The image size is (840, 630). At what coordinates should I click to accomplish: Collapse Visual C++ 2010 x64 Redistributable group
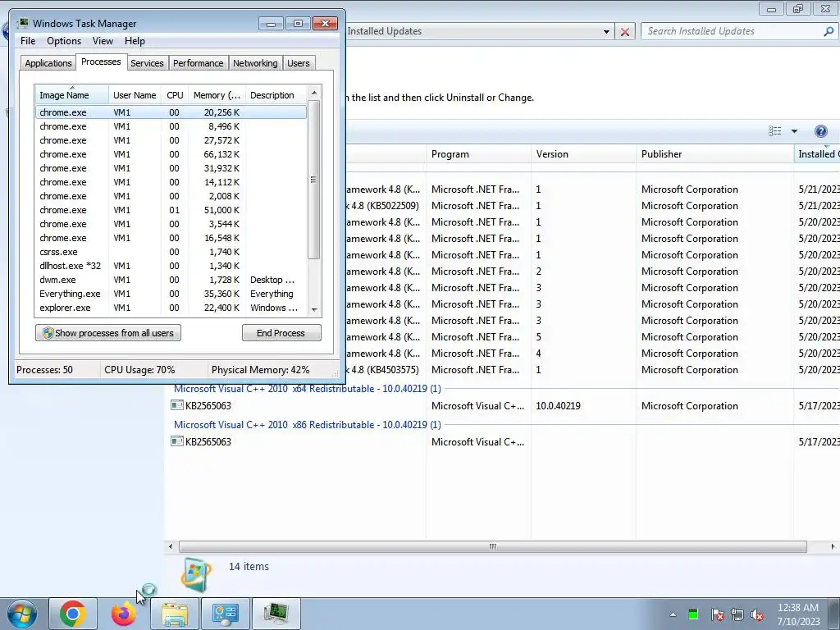click(307, 389)
